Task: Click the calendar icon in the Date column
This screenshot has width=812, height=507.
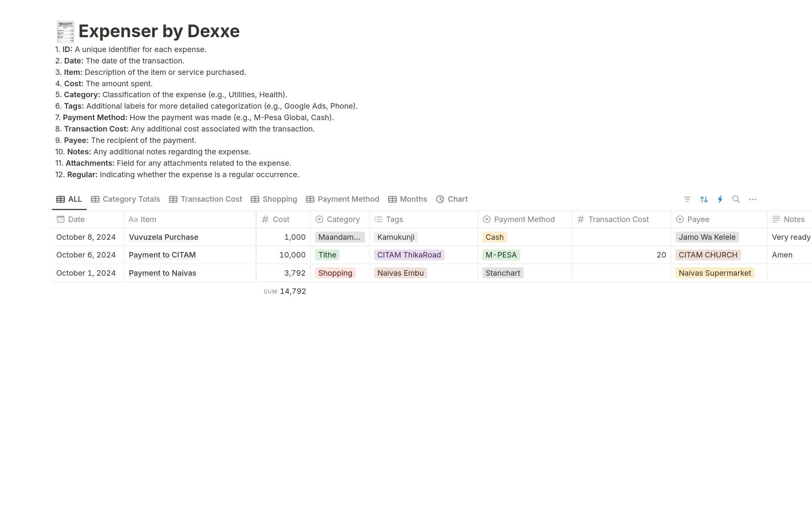Action: click(60, 219)
